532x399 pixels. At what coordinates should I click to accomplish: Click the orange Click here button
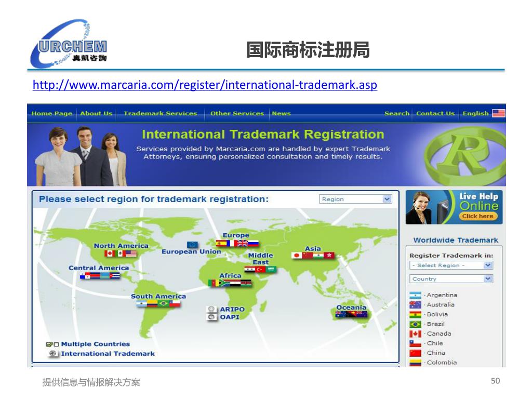(478, 216)
